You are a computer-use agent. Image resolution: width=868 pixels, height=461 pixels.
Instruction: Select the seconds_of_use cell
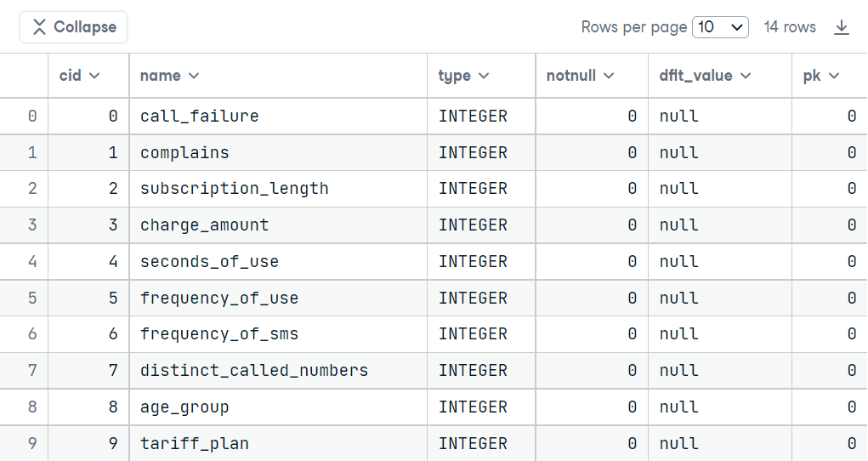[279, 261]
